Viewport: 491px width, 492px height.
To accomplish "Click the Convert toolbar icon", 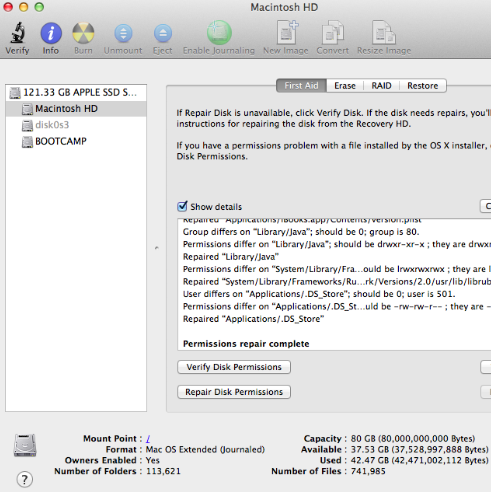I will pos(333,32).
